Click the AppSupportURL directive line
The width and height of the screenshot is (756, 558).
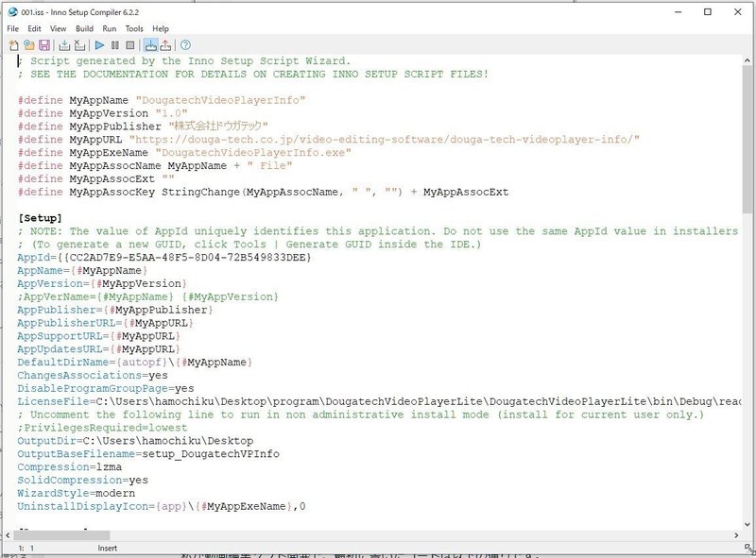pos(99,336)
